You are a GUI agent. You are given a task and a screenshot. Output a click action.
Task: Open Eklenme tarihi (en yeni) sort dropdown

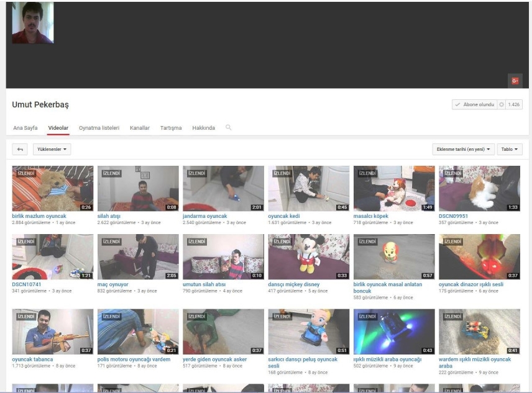pyautogui.click(x=463, y=149)
